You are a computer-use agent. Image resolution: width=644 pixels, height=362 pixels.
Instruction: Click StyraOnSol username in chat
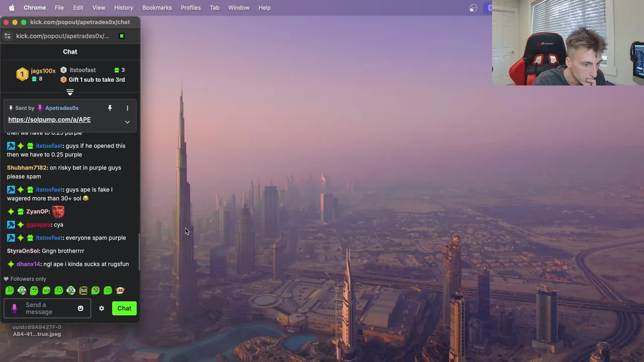(23, 251)
